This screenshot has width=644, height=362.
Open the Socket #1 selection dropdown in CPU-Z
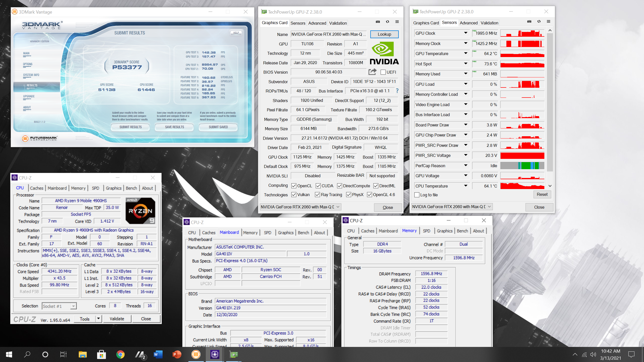[59, 306]
